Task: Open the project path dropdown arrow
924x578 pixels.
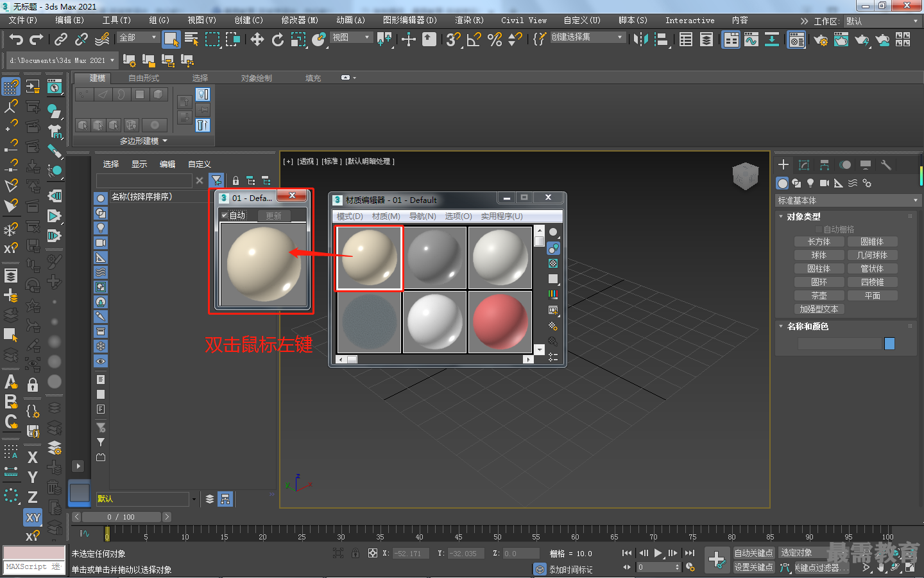Action: tap(112, 60)
